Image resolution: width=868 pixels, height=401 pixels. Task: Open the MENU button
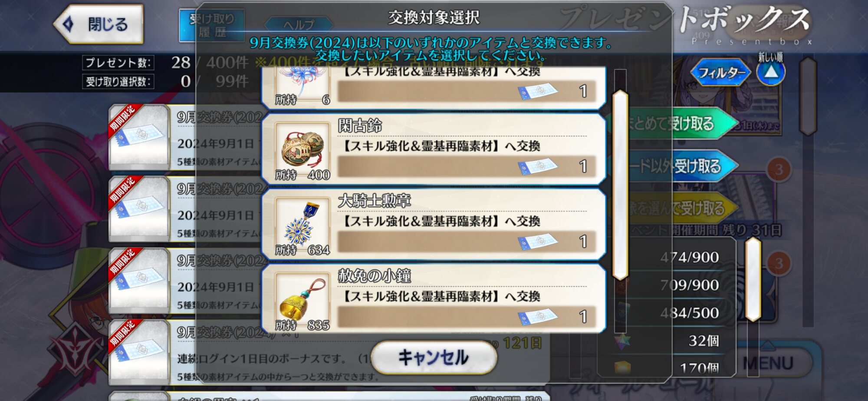(x=768, y=363)
